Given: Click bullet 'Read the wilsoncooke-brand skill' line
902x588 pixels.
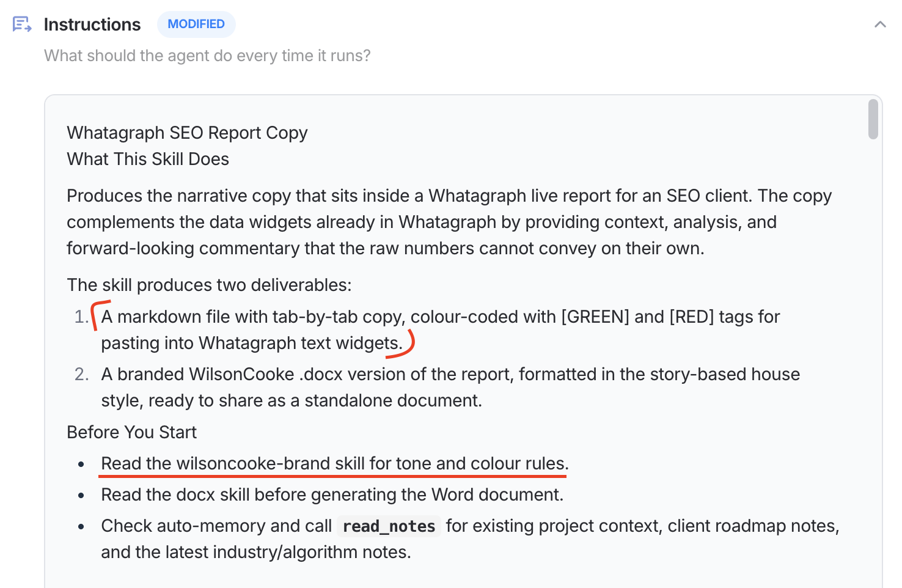Looking at the screenshot, I should (x=335, y=463).
